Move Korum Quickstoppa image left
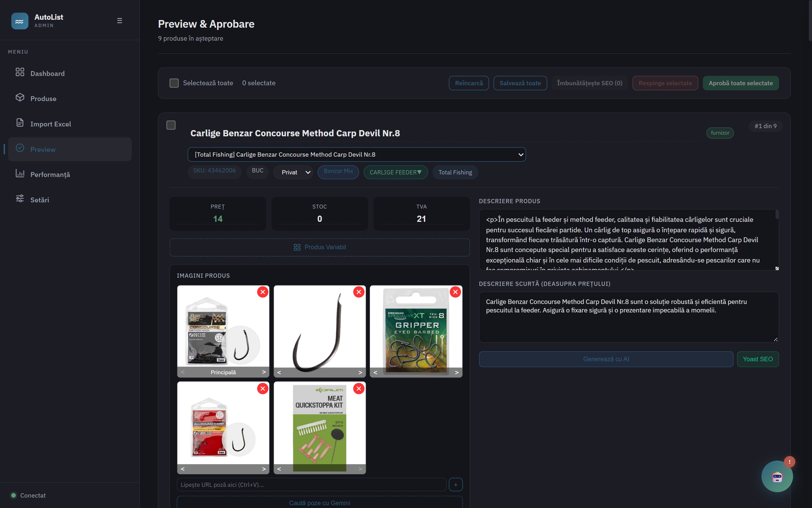Image resolution: width=812 pixels, height=508 pixels. pyautogui.click(x=279, y=469)
